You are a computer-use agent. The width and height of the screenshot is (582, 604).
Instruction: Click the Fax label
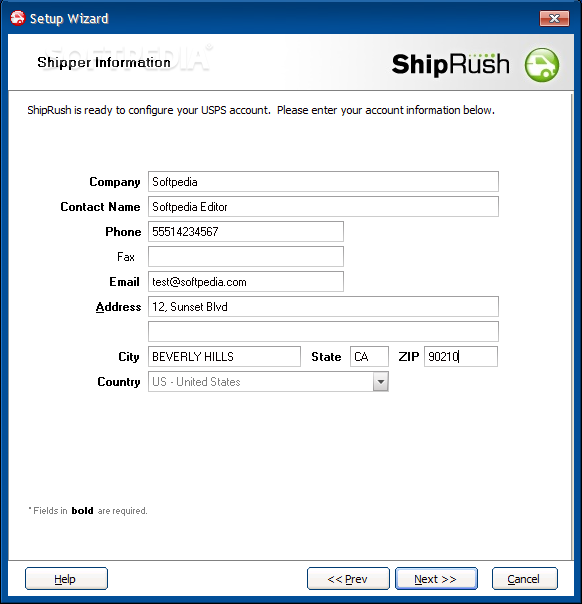tap(126, 257)
